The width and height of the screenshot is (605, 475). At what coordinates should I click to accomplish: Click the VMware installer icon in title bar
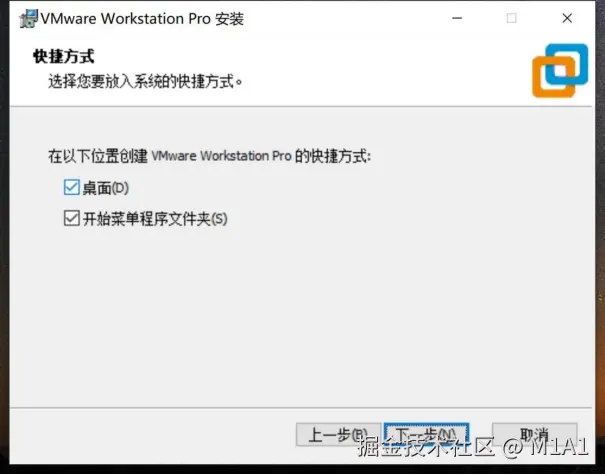(x=28, y=19)
